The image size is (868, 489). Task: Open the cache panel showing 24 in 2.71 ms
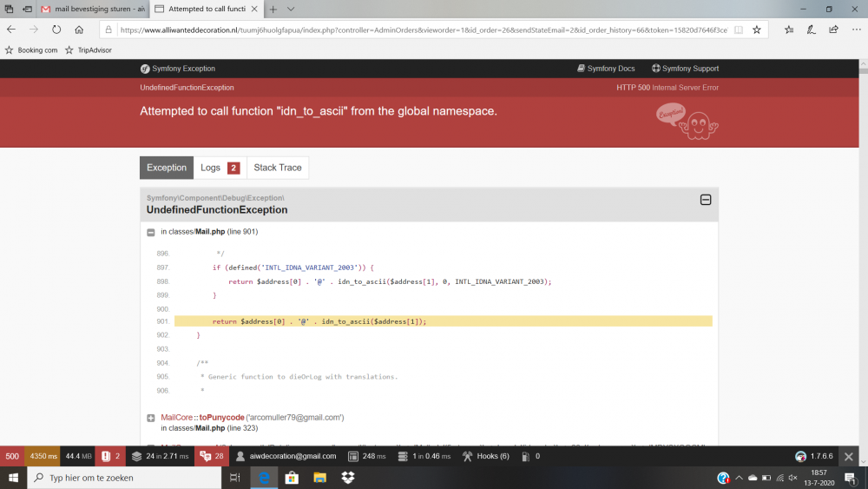[160, 456]
